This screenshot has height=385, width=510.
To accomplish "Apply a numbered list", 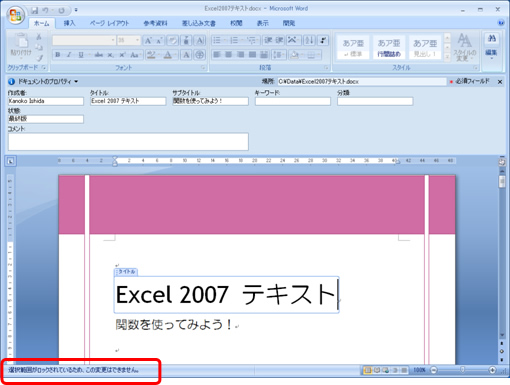I will 234,40.
